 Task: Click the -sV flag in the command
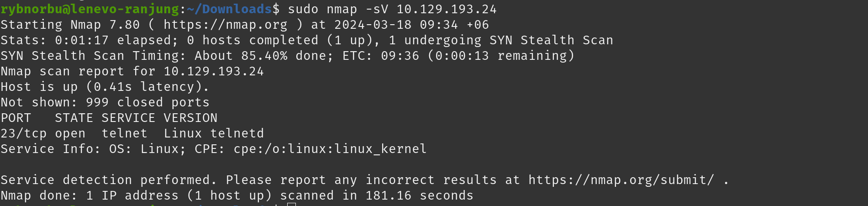[377, 9]
